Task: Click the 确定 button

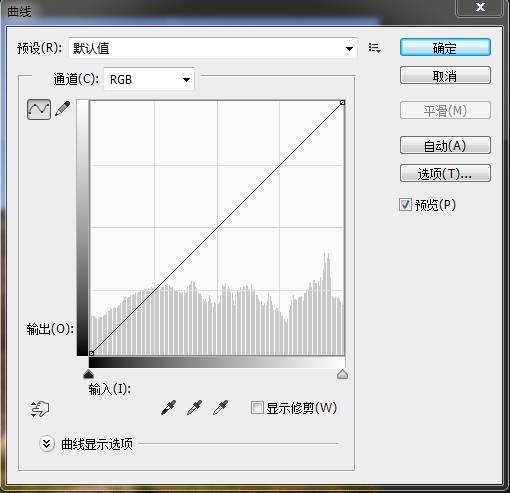Action: 445,48
